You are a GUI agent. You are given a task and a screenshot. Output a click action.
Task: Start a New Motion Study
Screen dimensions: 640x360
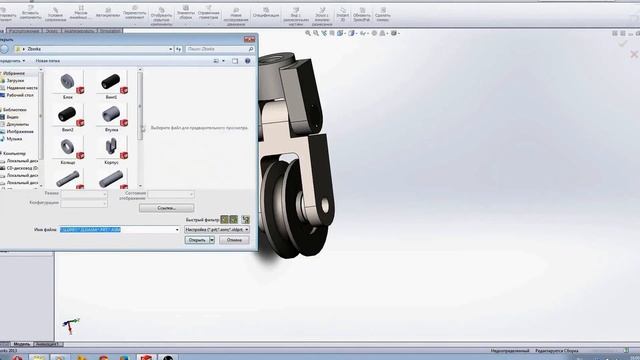click(236, 16)
